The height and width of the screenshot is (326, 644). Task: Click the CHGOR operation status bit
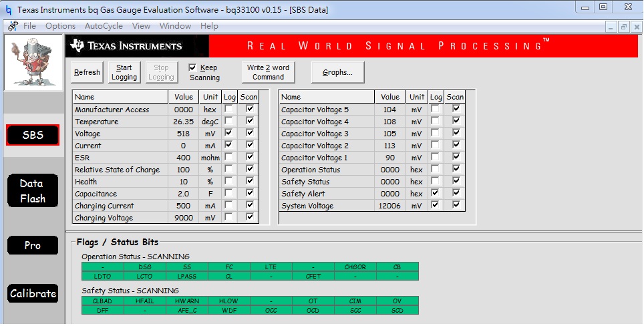tap(355, 267)
